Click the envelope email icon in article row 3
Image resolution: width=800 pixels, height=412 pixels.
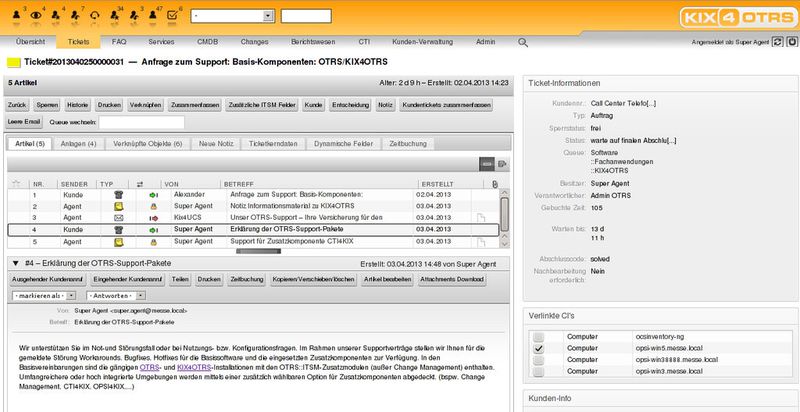click(x=118, y=218)
